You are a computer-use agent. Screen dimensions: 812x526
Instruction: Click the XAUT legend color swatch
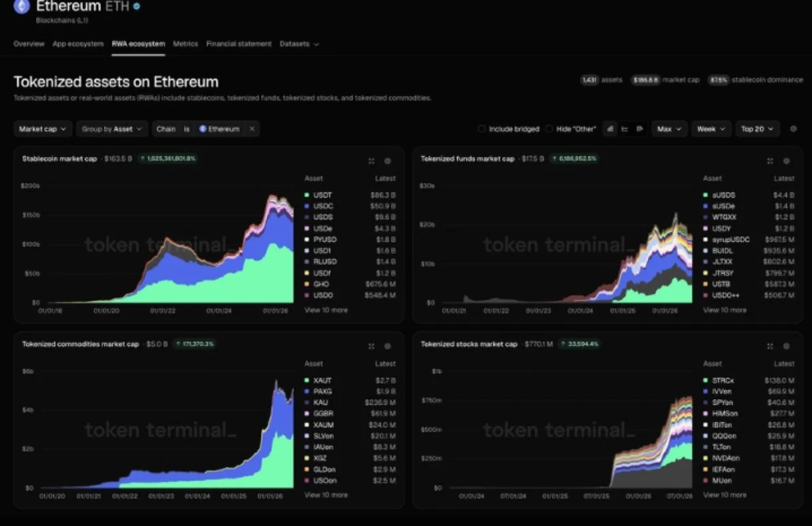click(x=307, y=381)
